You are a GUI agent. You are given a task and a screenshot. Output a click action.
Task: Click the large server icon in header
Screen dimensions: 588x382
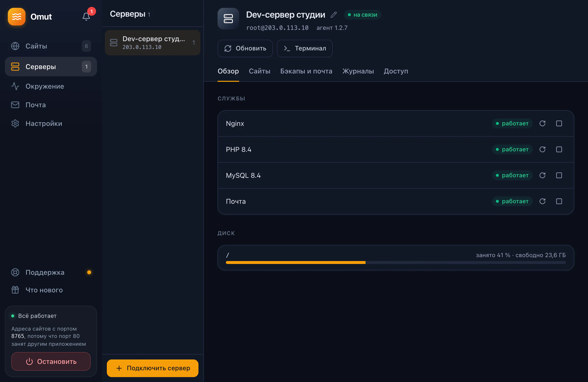pyautogui.click(x=228, y=19)
